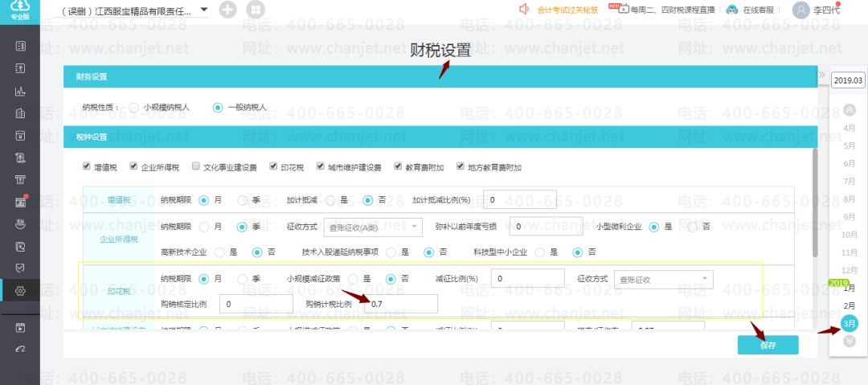This screenshot has height=385, width=868.
Task: Select 月 for 企业所得税 纳税期限
Action: click(203, 227)
